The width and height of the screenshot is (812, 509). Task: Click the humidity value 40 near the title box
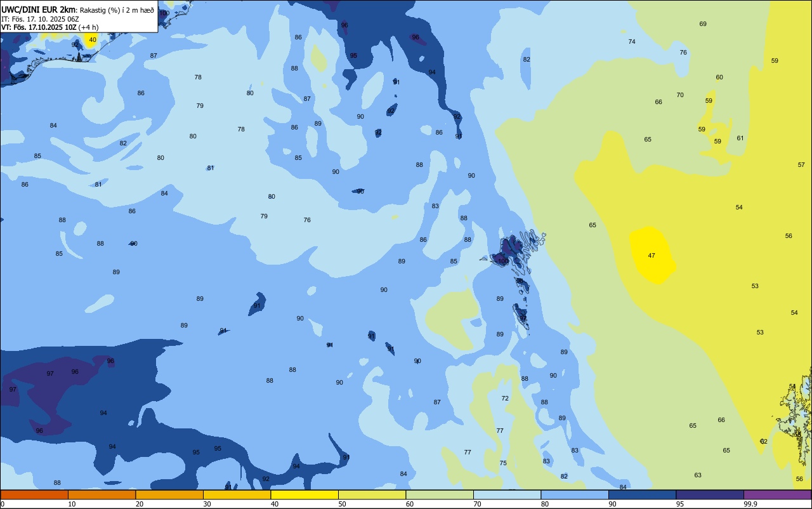93,40
